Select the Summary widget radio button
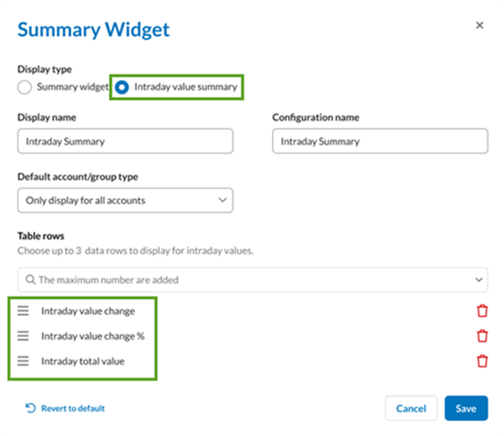This screenshot has height=436, width=504. pos(25,87)
